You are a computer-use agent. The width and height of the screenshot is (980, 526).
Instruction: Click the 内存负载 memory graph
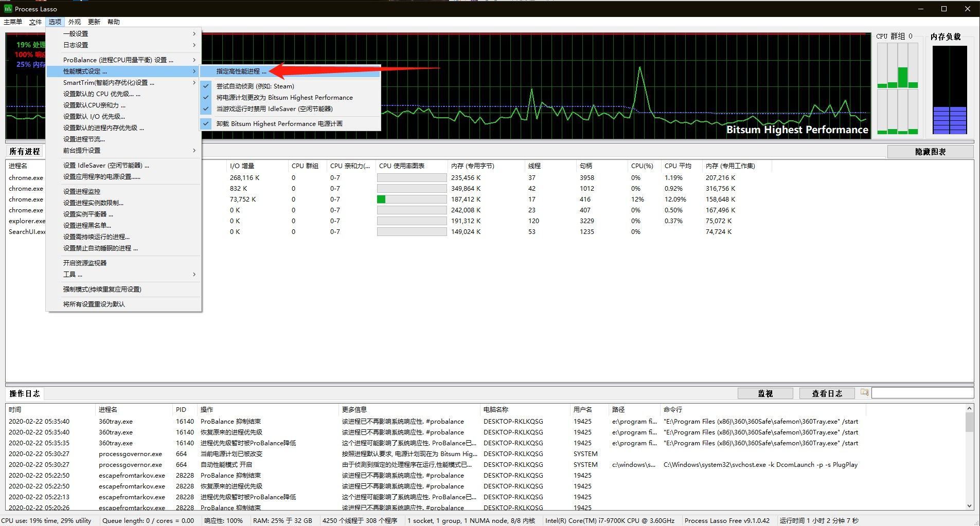tap(950, 90)
